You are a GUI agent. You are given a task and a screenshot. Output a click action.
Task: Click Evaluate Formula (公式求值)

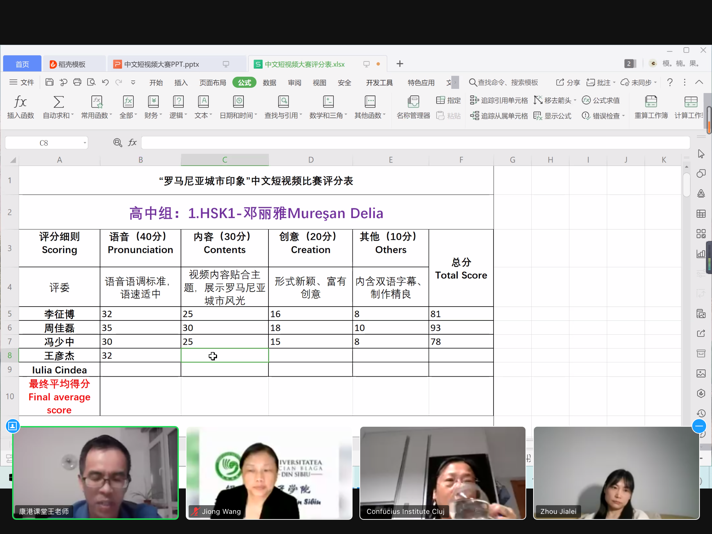(x=600, y=100)
